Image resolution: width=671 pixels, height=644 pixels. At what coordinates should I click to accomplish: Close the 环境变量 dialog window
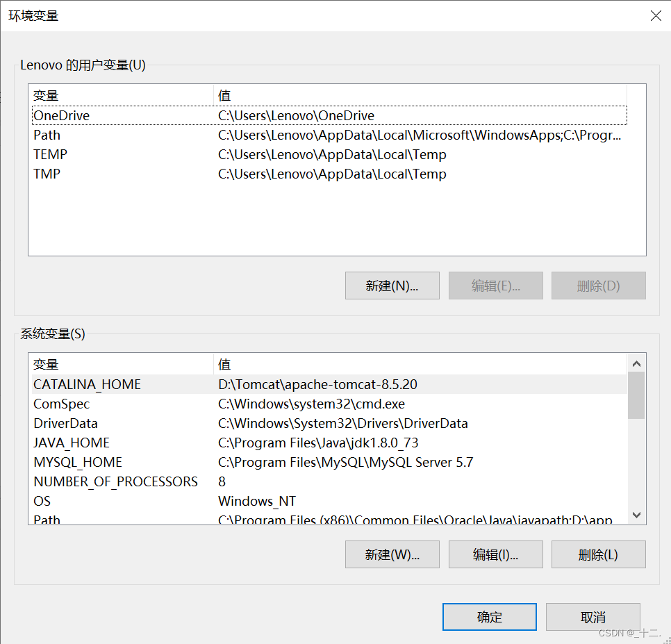coord(656,16)
